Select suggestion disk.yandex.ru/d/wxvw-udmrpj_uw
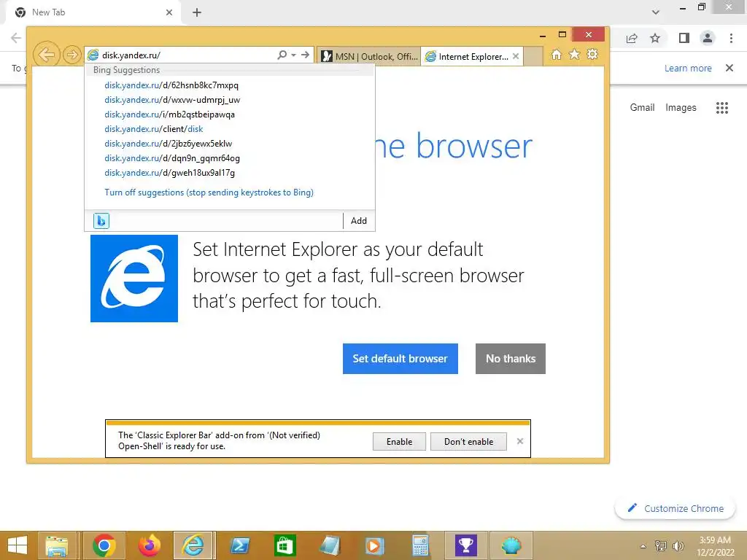The width and height of the screenshot is (747, 560). [x=172, y=100]
